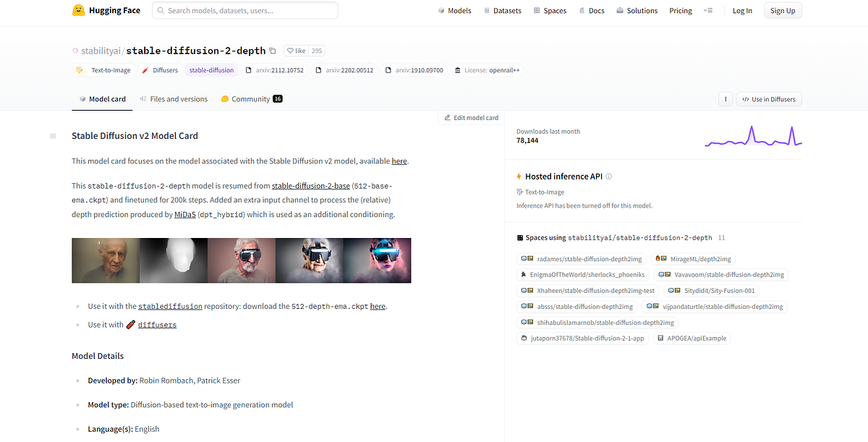Click the Sign Up button
This screenshot has height=442, width=868.
coord(783,11)
